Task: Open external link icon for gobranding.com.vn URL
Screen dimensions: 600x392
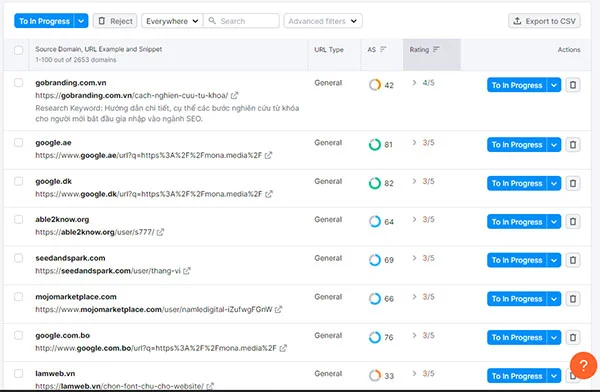Action: pyautogui.click(x=235, y=95)
